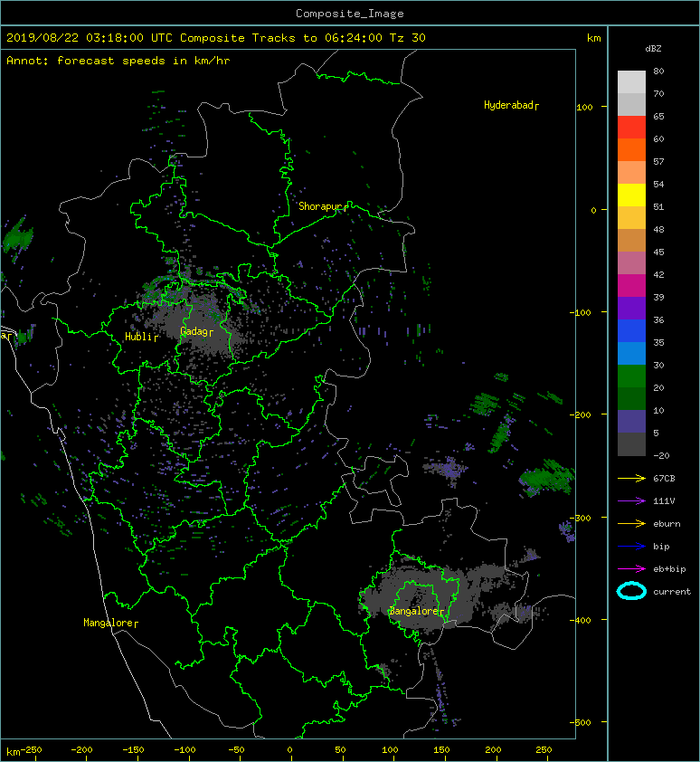This screenshot has width=700, height=762.
Task: Select the royal blue swatch below 36 dBZ
Action: pos(631,331)
